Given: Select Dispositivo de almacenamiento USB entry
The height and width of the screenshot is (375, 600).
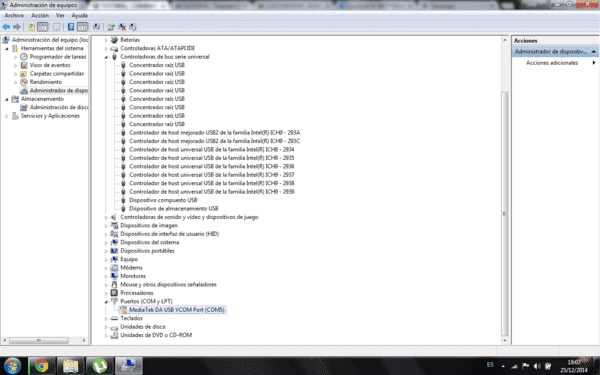Looking at the screenshot, I should pos(173,208).
